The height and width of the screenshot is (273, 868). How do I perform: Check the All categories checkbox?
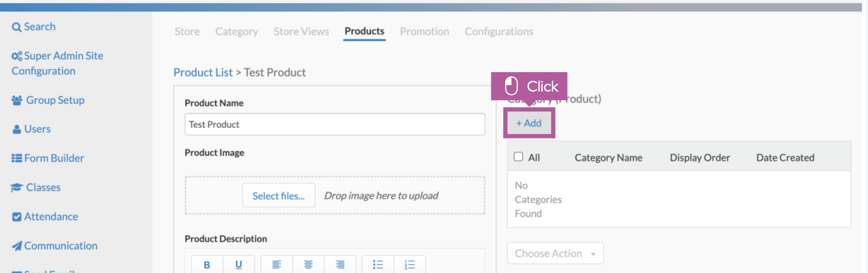click(518, 157)
